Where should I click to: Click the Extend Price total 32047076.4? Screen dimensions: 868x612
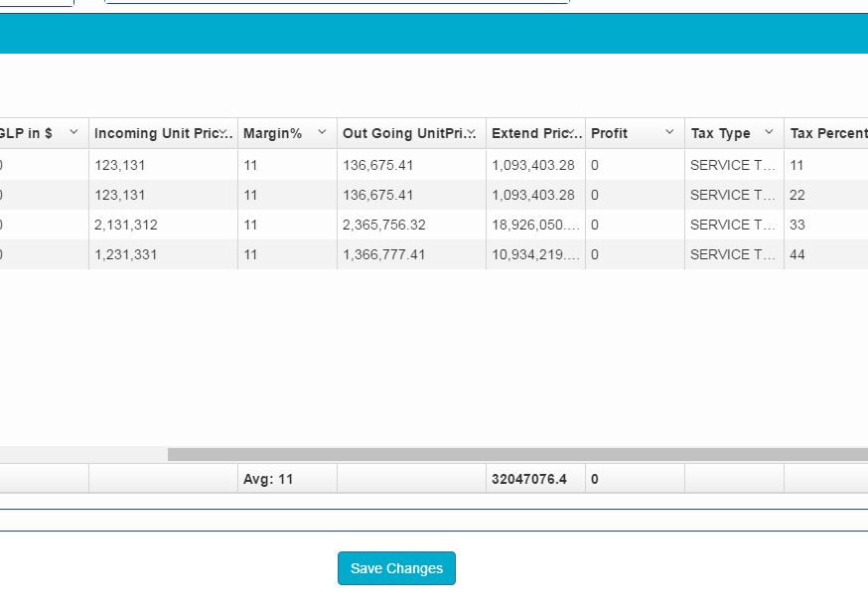529,479
